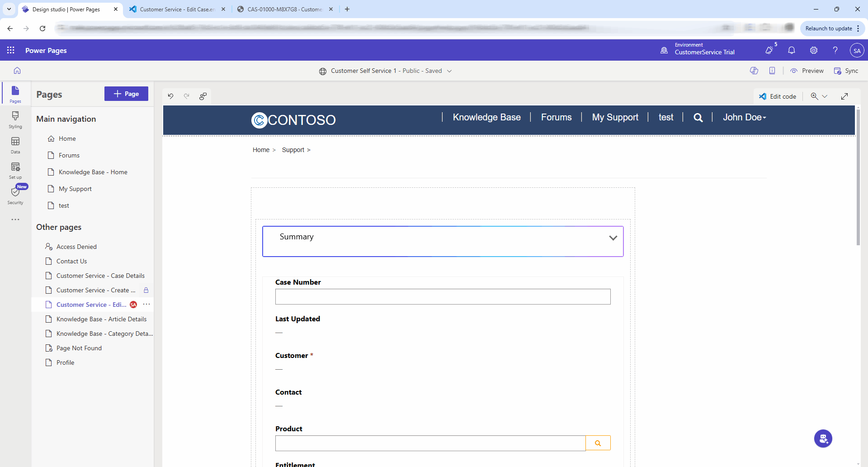
Task: Open the John Doe account menu
Action: pos(744,117)
